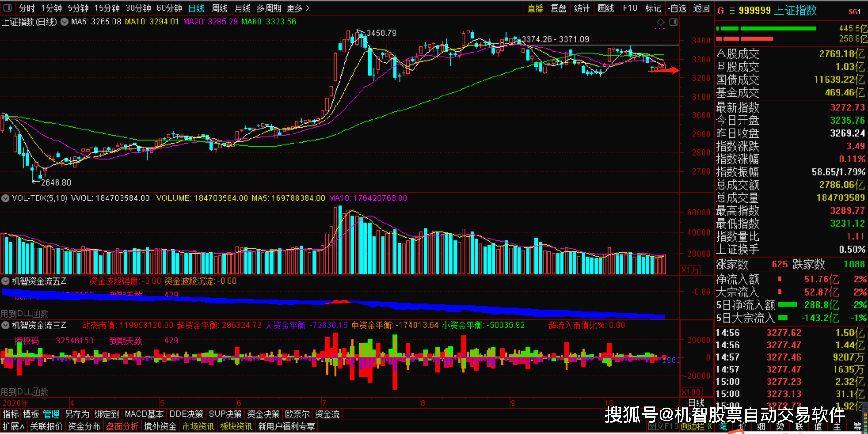Select the 资金决策 template
Screen dimensions: 868x434
tap(264, 414)
